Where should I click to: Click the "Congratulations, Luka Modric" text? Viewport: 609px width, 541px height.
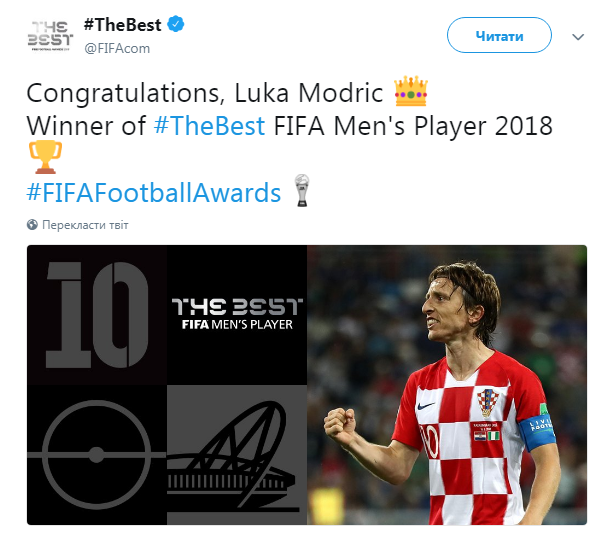click(x=205, y=94)
